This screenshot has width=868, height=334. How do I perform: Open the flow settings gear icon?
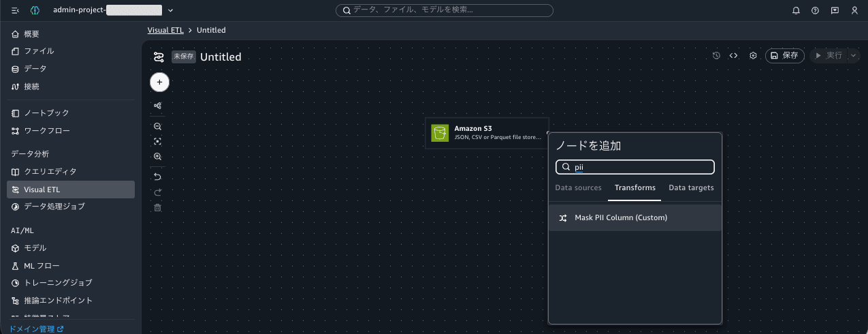tap(753, 56)
